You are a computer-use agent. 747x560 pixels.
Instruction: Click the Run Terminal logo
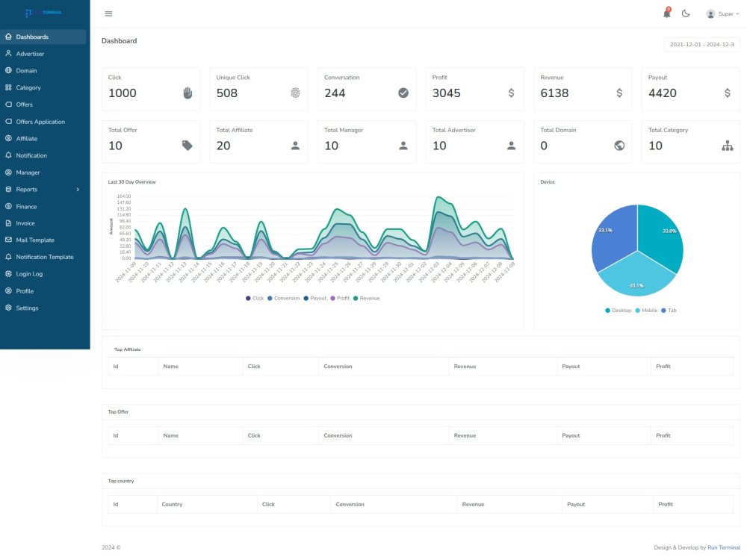click(43, 13)
